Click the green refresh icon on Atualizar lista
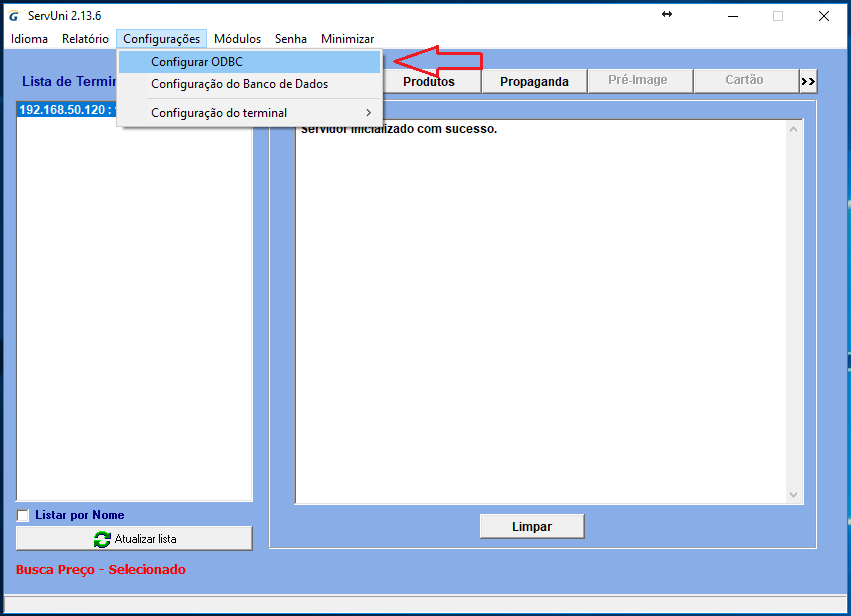The width and height of the screenshot is (851, 616). point(101,538)
